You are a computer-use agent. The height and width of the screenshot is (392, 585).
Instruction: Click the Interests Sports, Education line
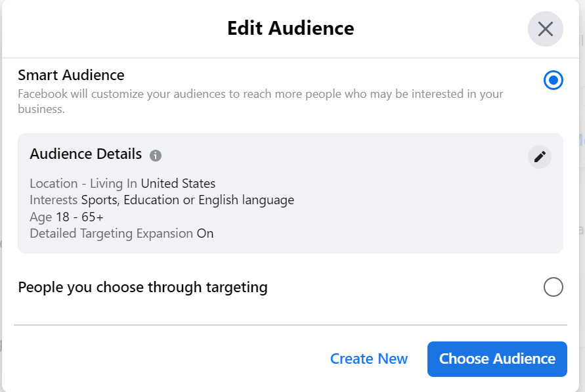[161, 200]
